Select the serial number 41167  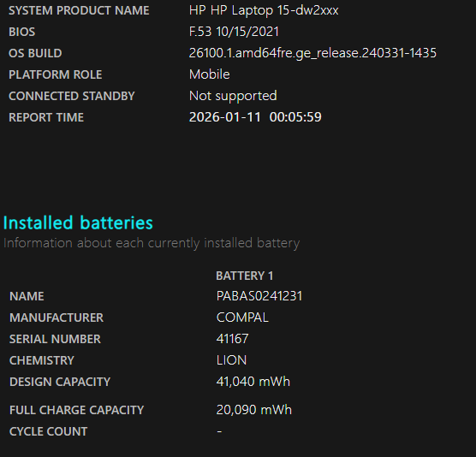[x=232, y=339]
